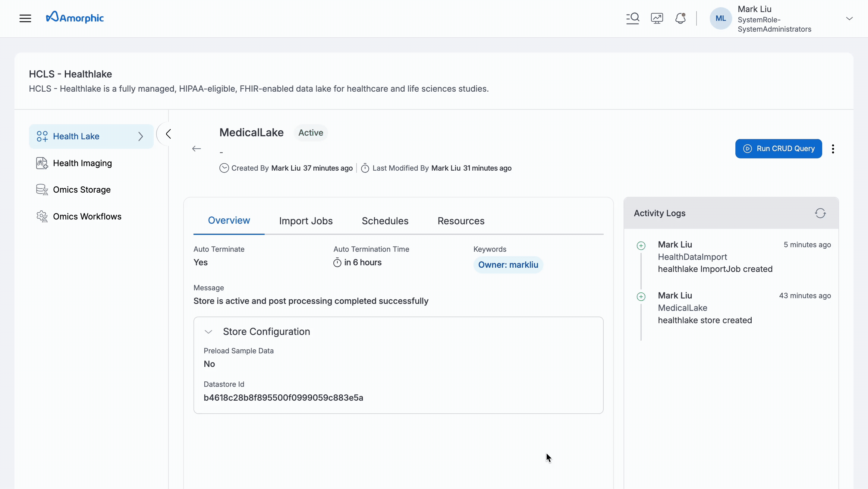Collapse the left sidebar panel

tap(168, 134)
